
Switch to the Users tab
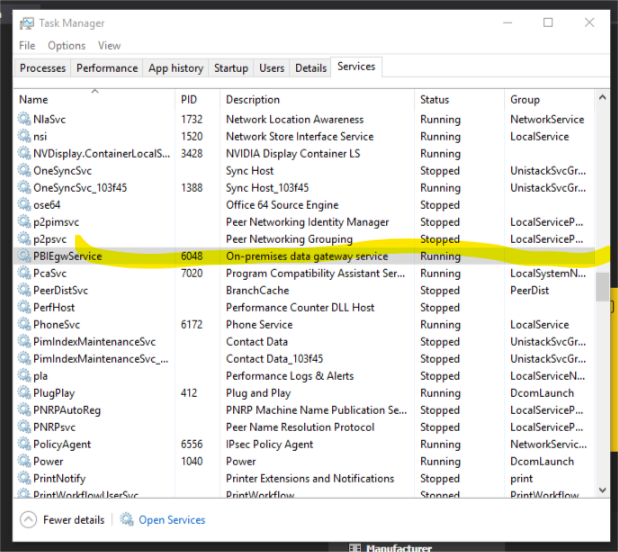pos(272,68)
